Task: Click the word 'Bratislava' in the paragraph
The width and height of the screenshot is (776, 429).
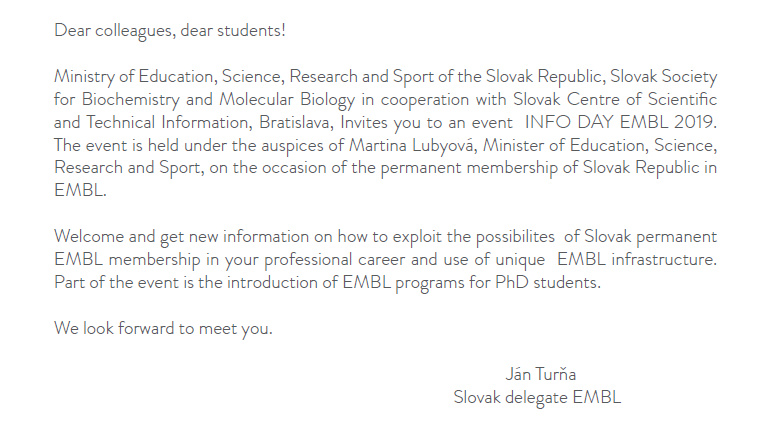Action: coord(294,122)
